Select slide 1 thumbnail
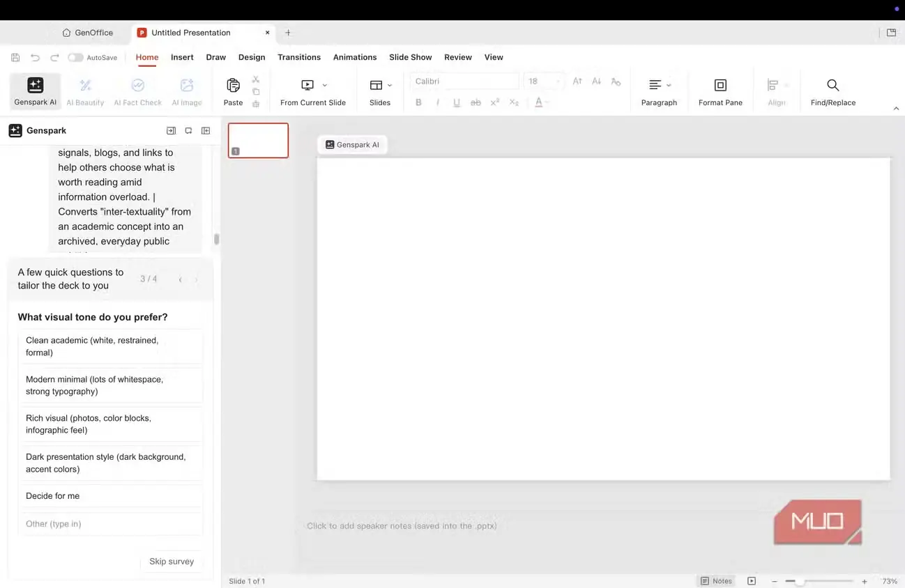Viewport: 905px width, 588px height. click(x=258, y=140)
